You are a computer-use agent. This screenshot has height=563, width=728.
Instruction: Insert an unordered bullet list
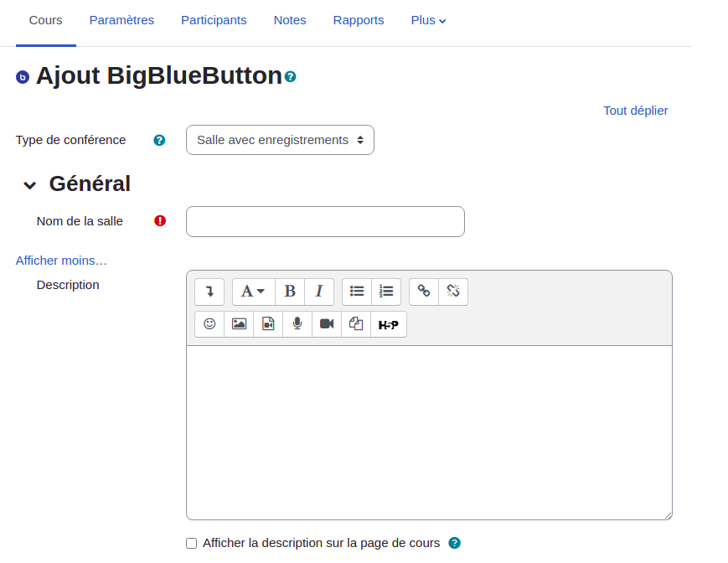pos(357,292)
